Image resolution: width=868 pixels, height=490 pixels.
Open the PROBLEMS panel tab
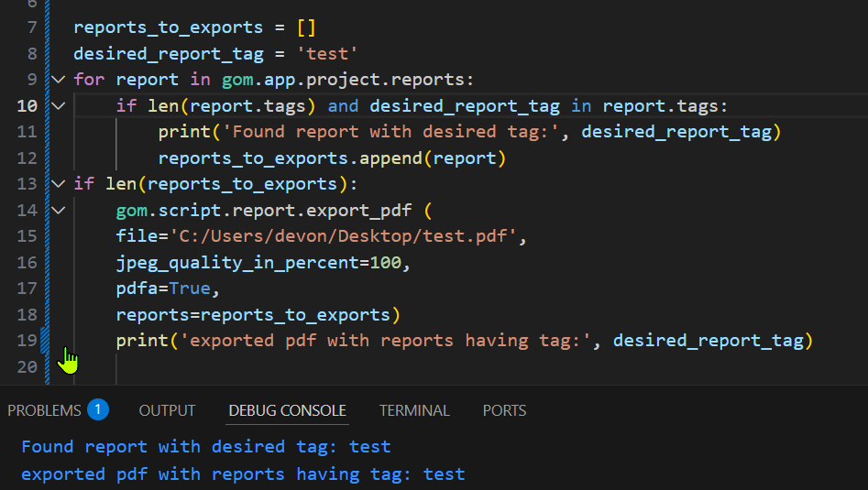[44, 410]
